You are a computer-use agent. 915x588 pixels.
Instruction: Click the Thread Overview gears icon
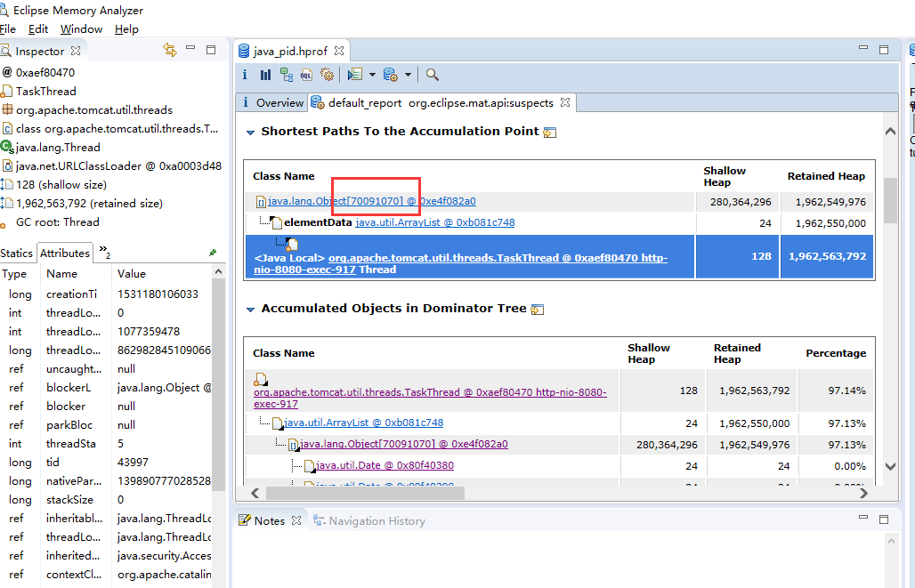pos(327,76)
